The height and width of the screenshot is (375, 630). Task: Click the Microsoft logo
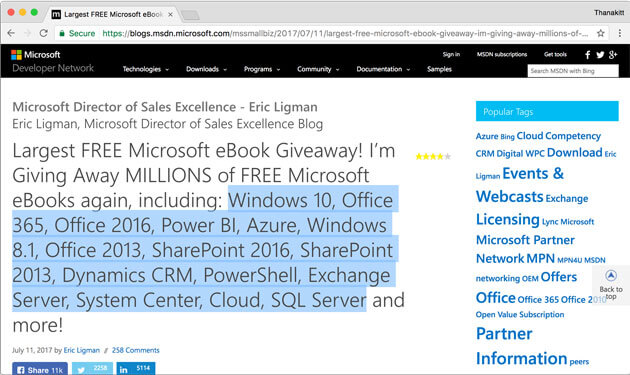35,55
